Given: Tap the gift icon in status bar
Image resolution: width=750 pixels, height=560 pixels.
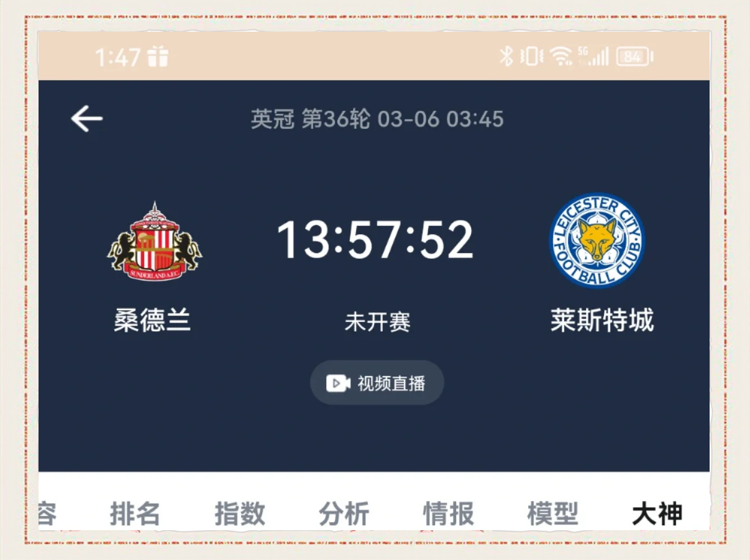Looking at the screenshot, I should [158, 57].
